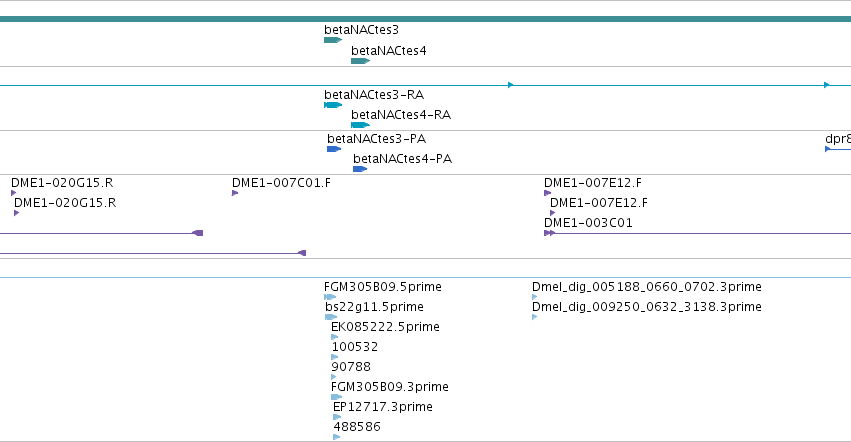Select the DME1-007C01.F feature label
The height and width of the screenshot is (442, 851).
point(281,182)
